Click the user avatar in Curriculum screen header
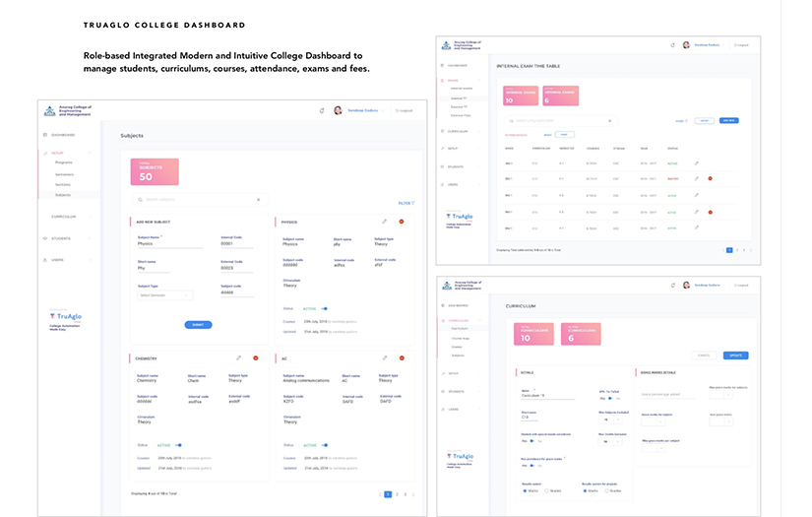The height and width of the screenshot is (517, 812). point(686,285)
